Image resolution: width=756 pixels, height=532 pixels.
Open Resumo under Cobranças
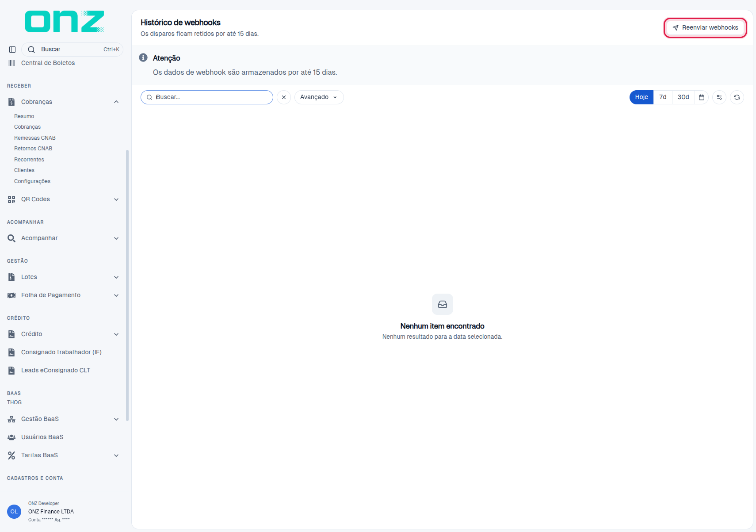pos(24,116)
